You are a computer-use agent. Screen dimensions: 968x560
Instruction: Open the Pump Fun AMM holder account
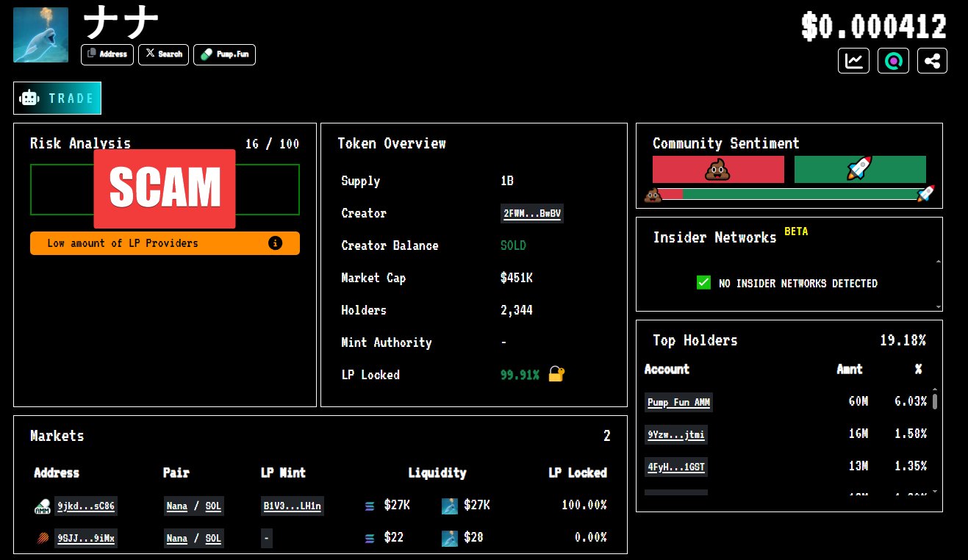(x=678, y=402)
